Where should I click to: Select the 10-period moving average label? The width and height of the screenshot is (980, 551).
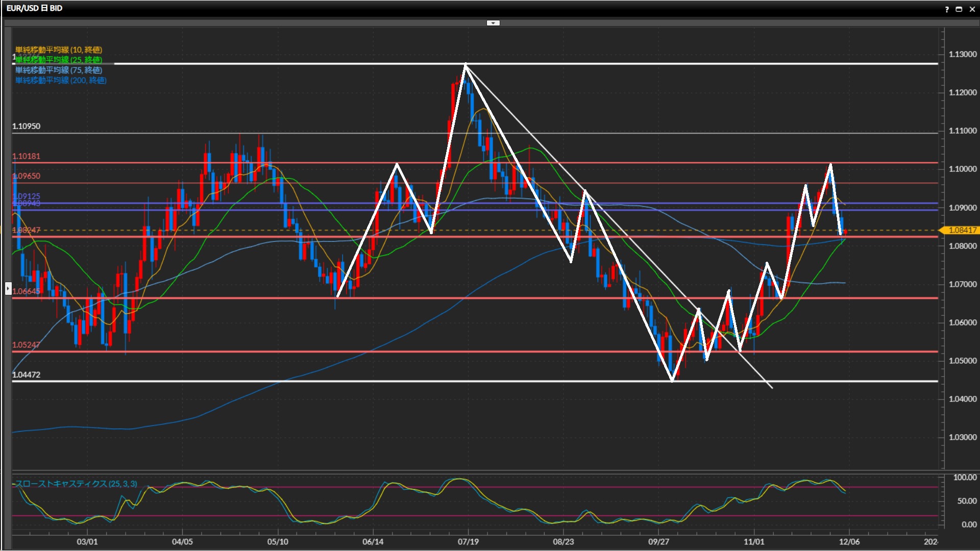pos(59,49)
